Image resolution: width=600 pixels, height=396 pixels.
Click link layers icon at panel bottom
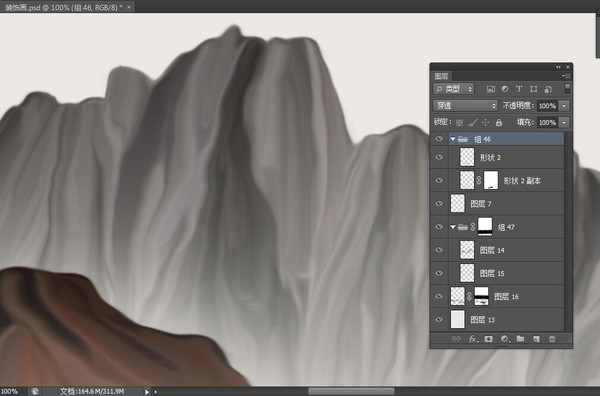456,339
